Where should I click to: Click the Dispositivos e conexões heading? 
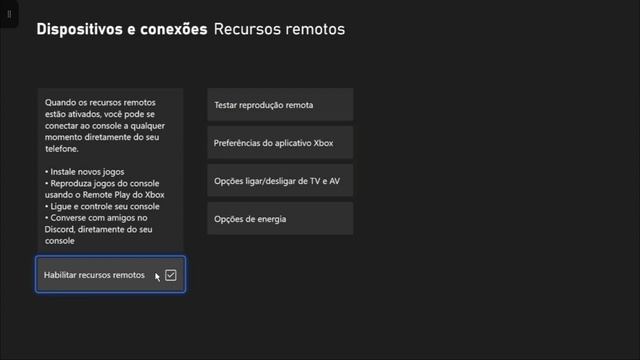(122, 29)
